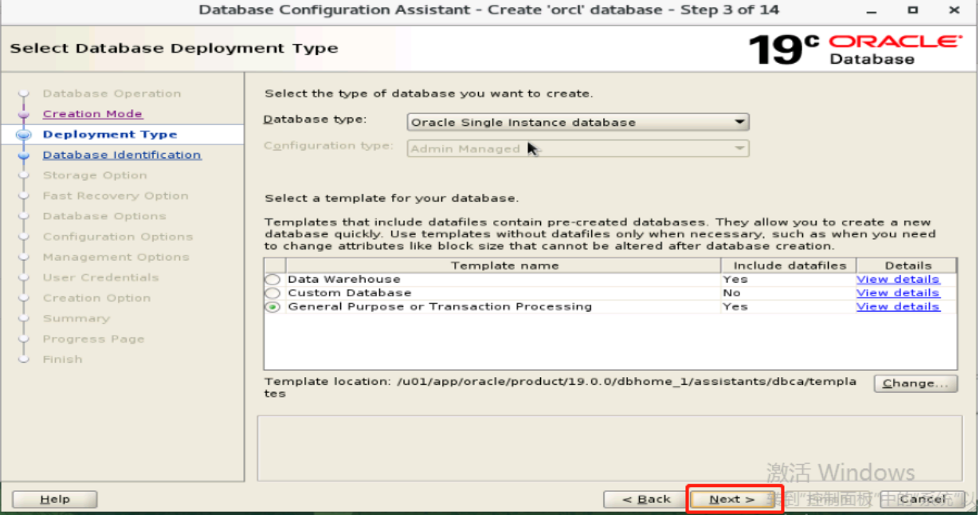980x515 pixels.
Task: Click the Include datafiles column header
Action: point(789,265)
